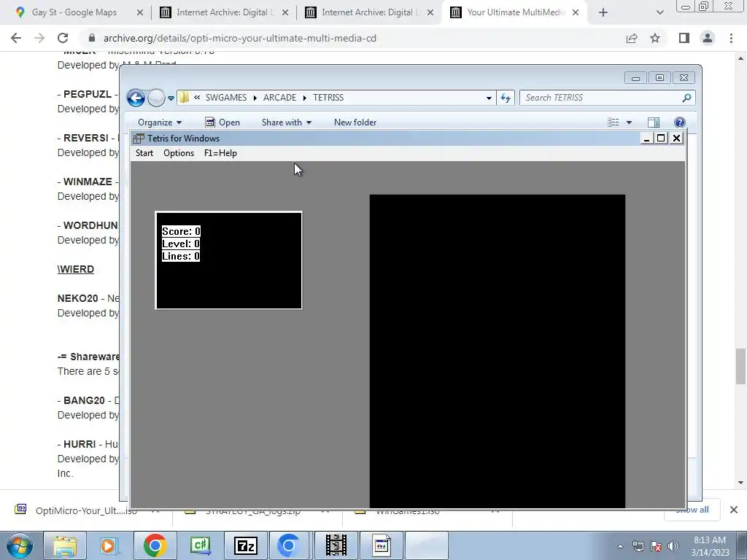Open the Chrome tab search dropdown
Image resolution: width=747 pixels, height=560 pixels.
[x=659, y=12]
